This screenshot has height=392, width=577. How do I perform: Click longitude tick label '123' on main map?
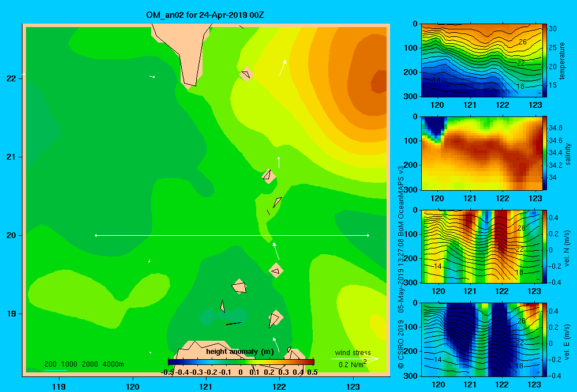353,386
